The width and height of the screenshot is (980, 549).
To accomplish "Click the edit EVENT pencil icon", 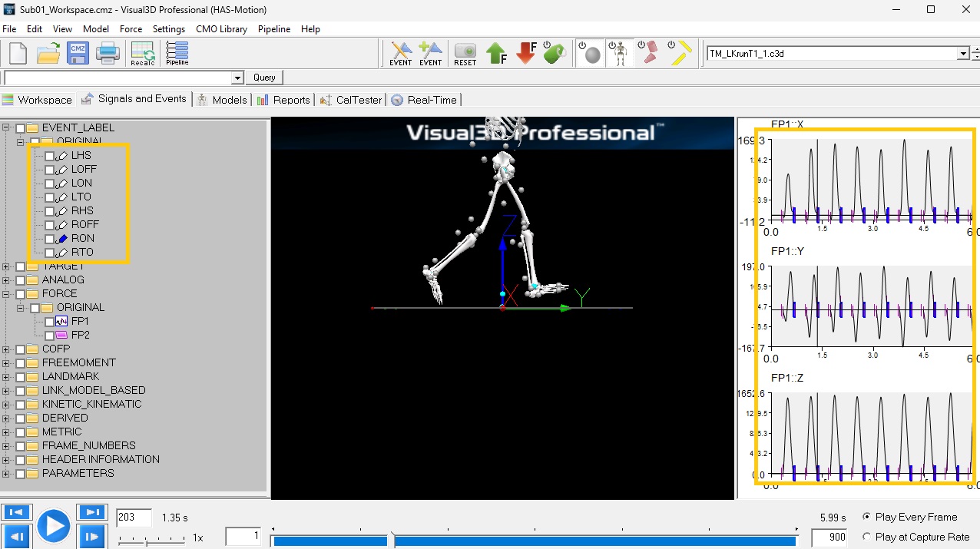I will (401, 54).
